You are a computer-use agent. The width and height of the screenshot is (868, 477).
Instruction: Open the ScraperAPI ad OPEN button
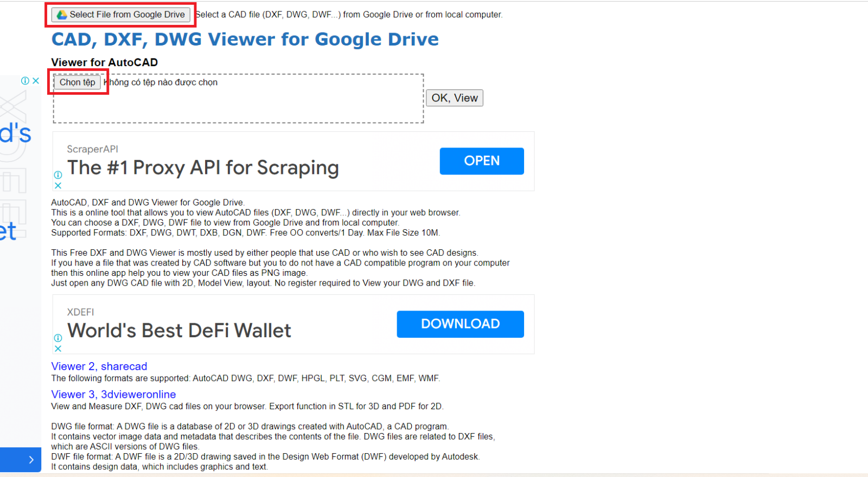pos(482,161)
